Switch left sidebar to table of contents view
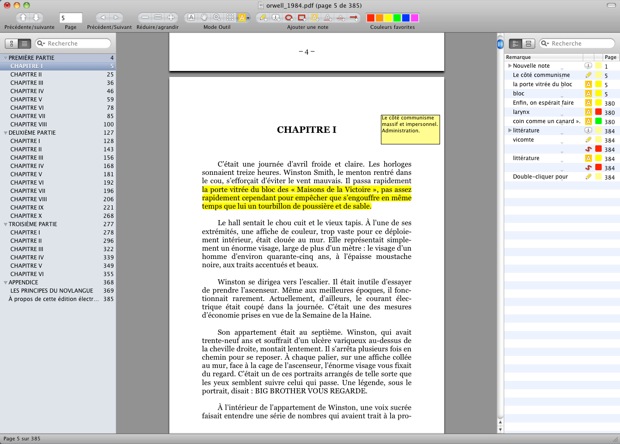 click(25, 43)
